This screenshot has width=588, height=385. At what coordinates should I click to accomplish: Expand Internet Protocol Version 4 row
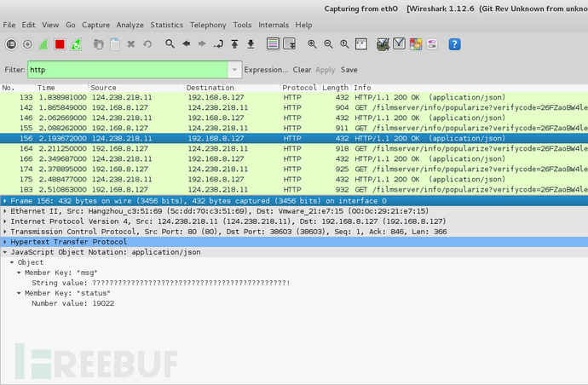coord(5,221)
